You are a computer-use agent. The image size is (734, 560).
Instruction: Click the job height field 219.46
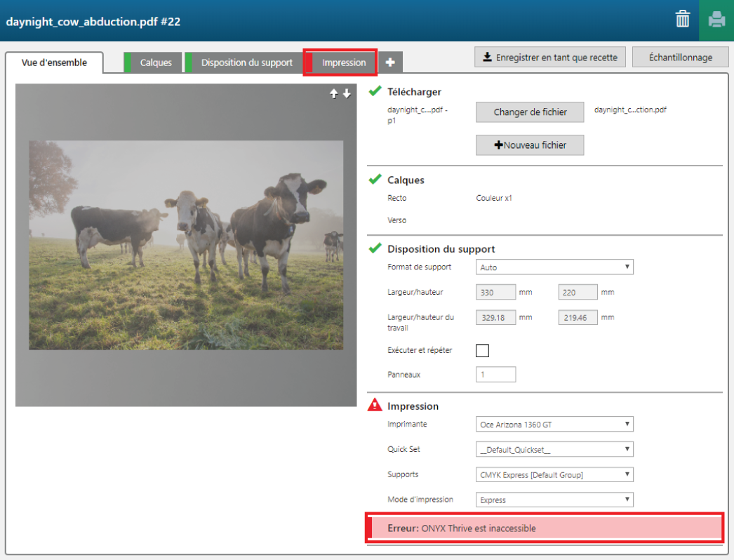point(578,317)
